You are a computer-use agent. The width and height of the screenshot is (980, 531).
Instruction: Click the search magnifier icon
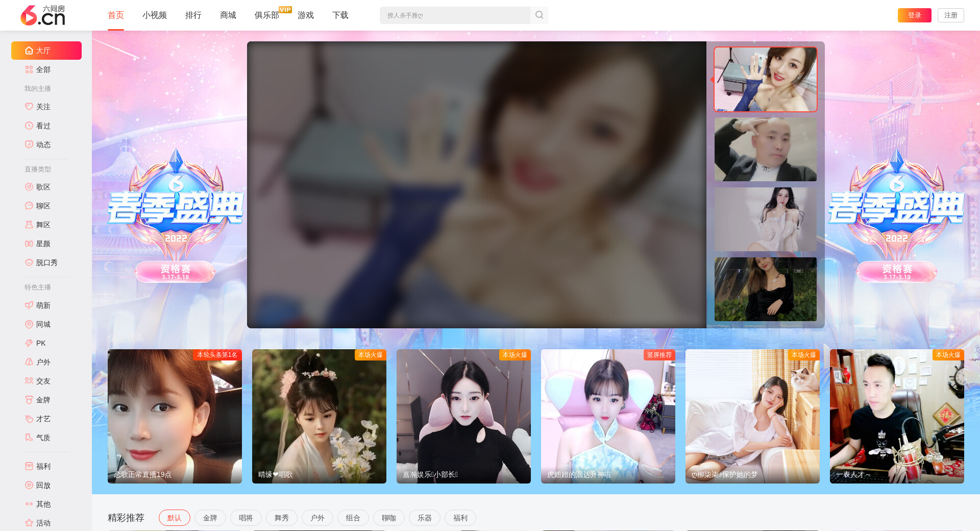pos(539,15)
